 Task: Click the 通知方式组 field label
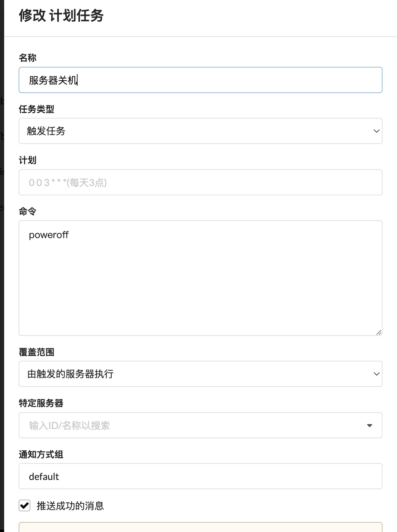pyautogui.click(x=41, y=454)
